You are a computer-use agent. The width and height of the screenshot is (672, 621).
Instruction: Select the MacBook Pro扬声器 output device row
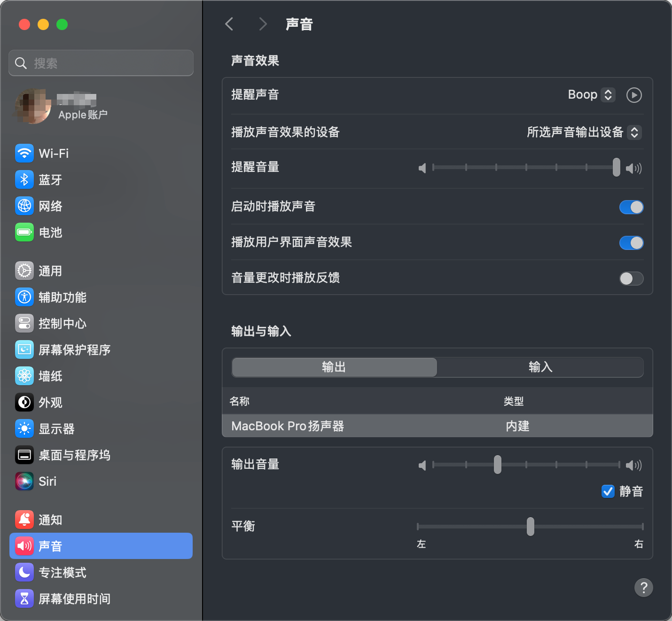tap(438, 426)
